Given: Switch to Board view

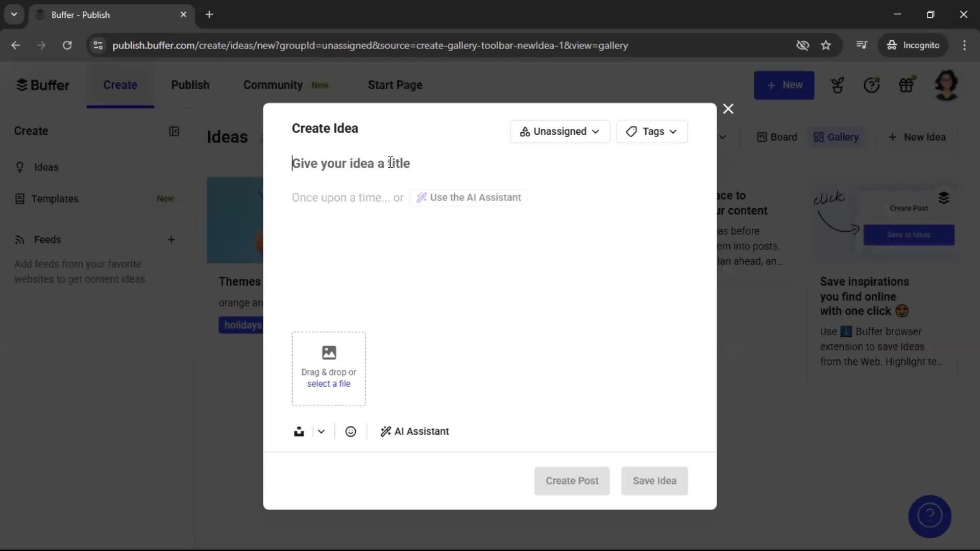Looking at the screenshot, I should [x=776, y=137].
